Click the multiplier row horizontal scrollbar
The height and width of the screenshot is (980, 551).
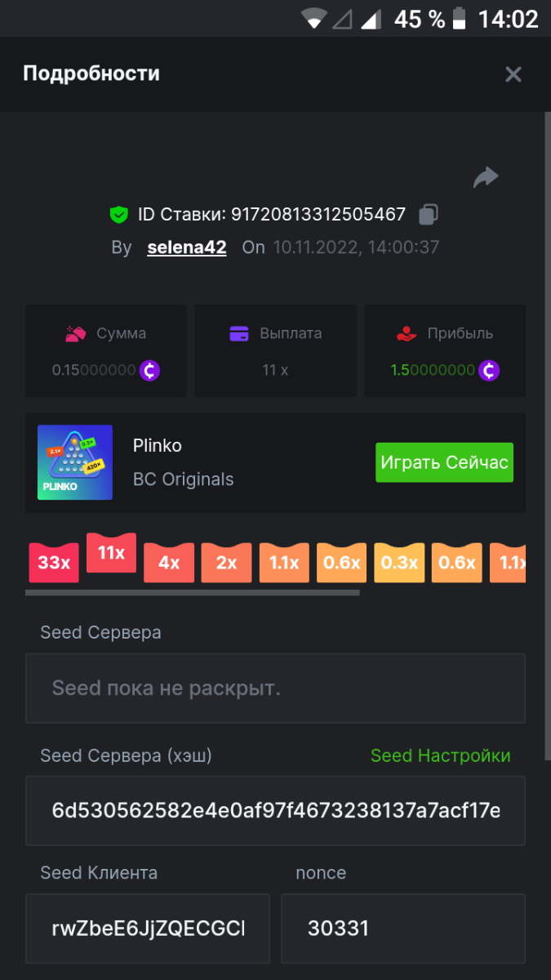193,593
